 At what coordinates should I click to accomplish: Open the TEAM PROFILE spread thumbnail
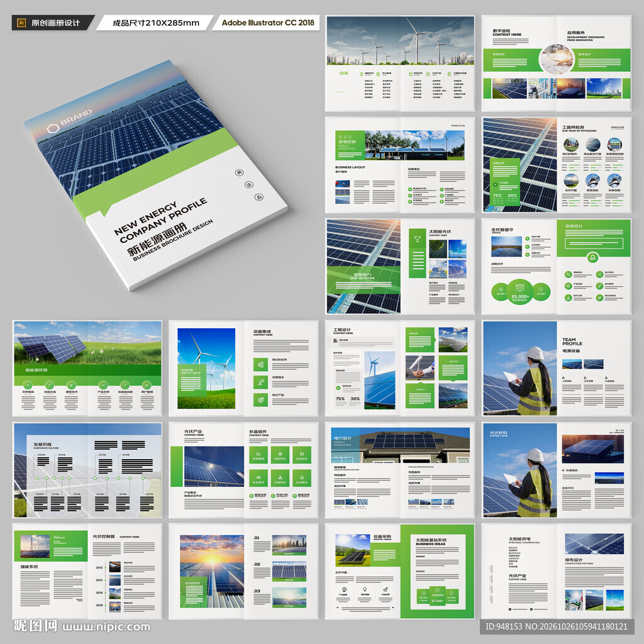pos(557,368)
